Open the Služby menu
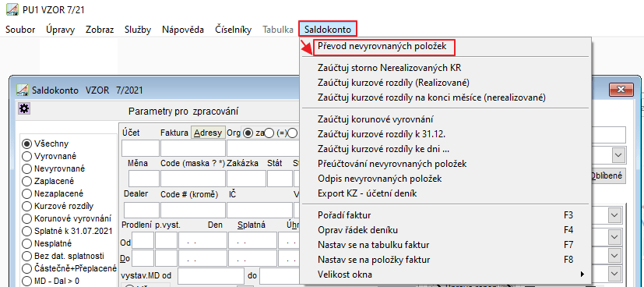Screen dimensions: 644x287 (138, 30)
